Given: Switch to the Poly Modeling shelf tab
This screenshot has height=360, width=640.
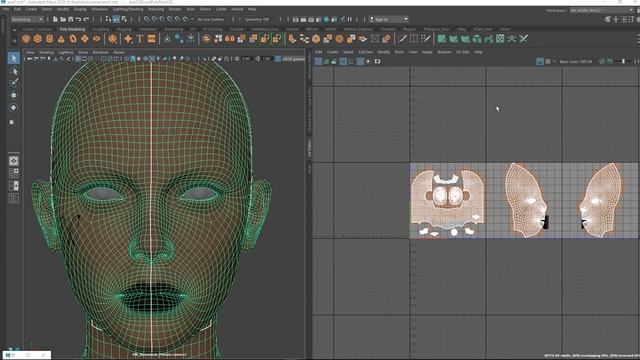Looking at the screenshot, I should 72,29.
